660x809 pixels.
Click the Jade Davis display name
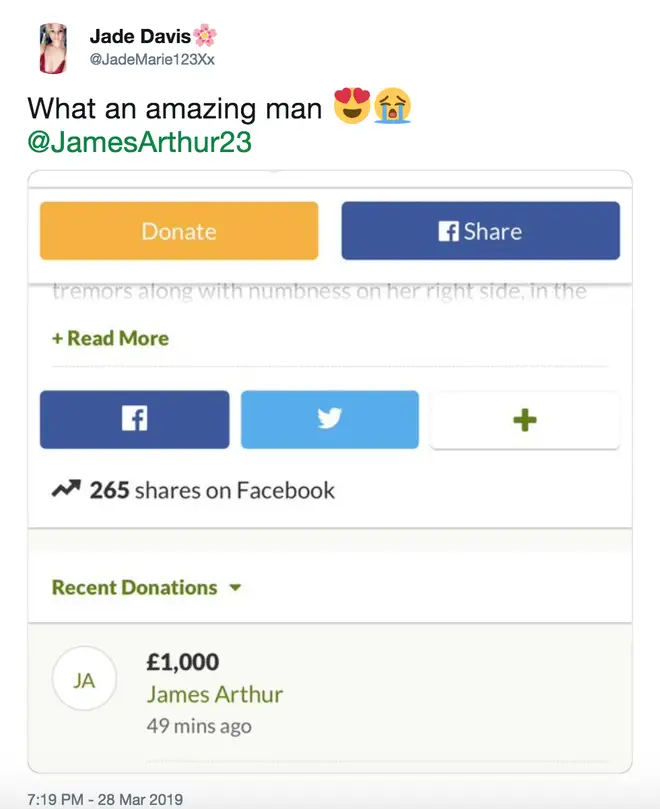coord(140,36)
